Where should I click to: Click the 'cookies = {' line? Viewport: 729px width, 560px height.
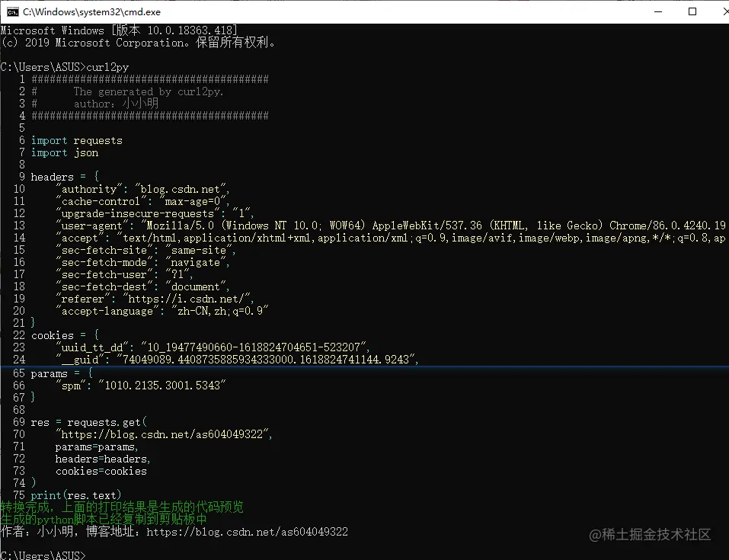click(x=65, y=335)
